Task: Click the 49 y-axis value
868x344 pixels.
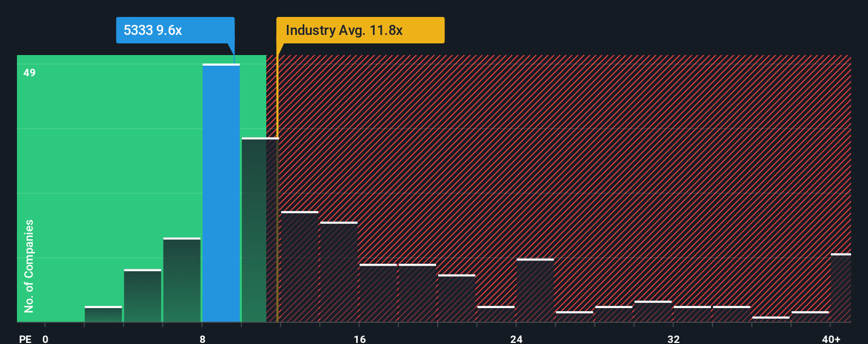Action: [30, 73]
